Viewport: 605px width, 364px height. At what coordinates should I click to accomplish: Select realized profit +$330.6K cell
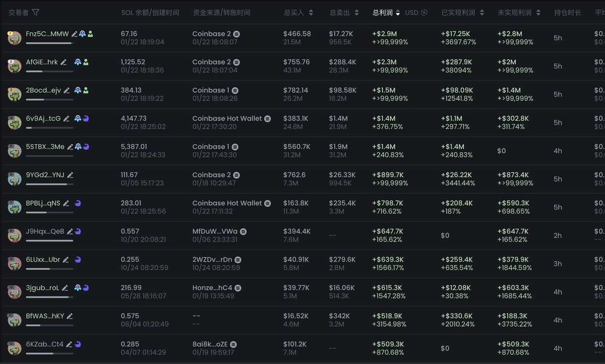click(x=457, y=316)
